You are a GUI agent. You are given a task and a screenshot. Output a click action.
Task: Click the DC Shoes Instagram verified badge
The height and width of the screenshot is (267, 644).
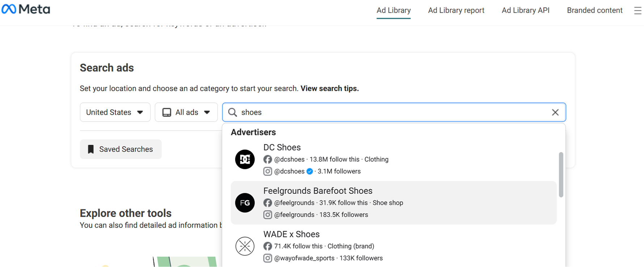[x=310, y=171]
